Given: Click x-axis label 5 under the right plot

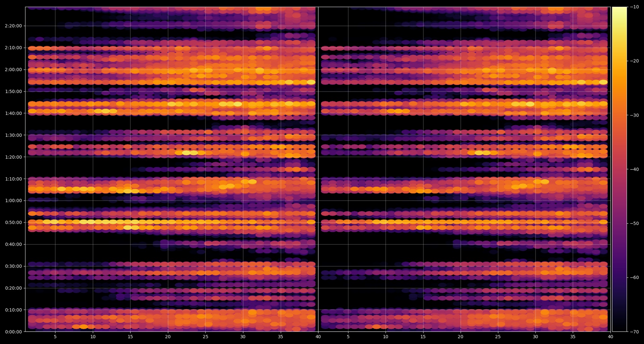Looking at the screenshot, I should 348,337.
